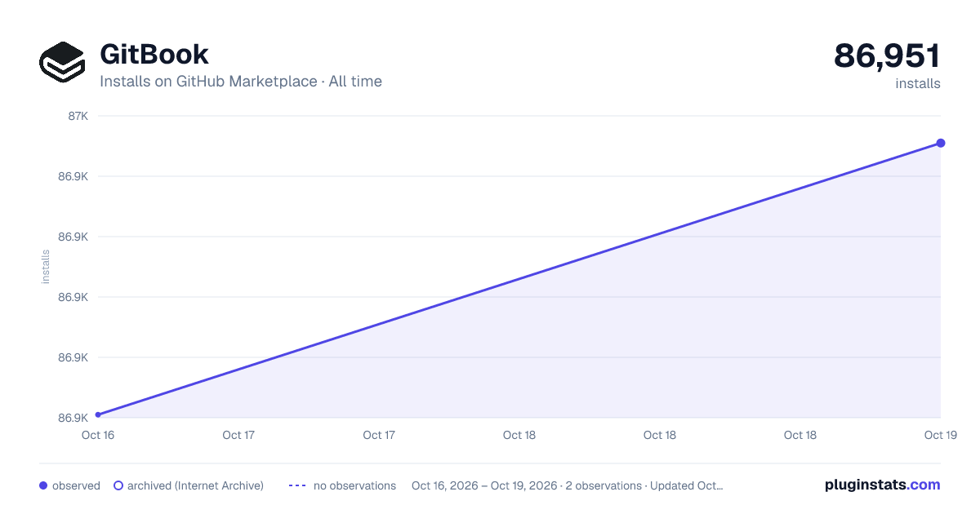Click the 'archived (Internet Archive)' legend label

pos(195,485)
